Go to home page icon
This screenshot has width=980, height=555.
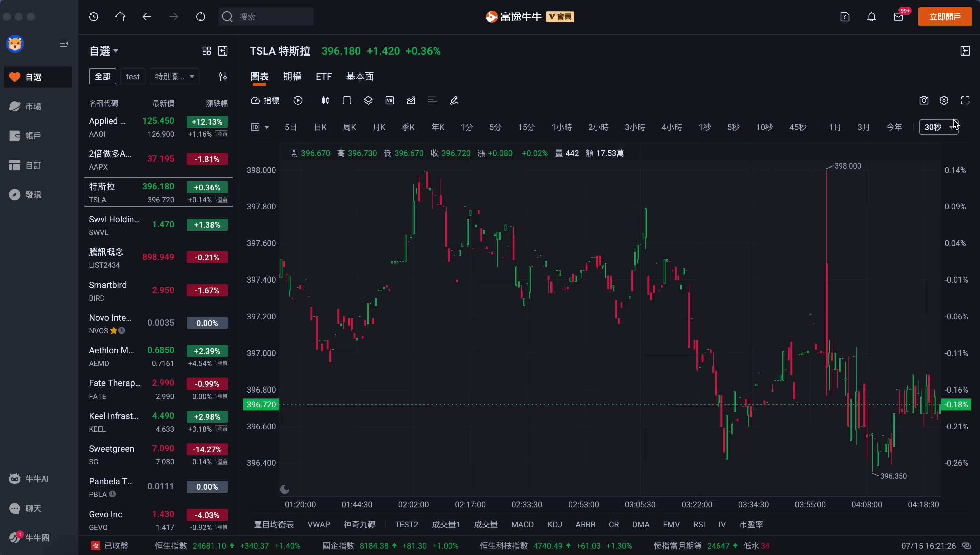120,17
